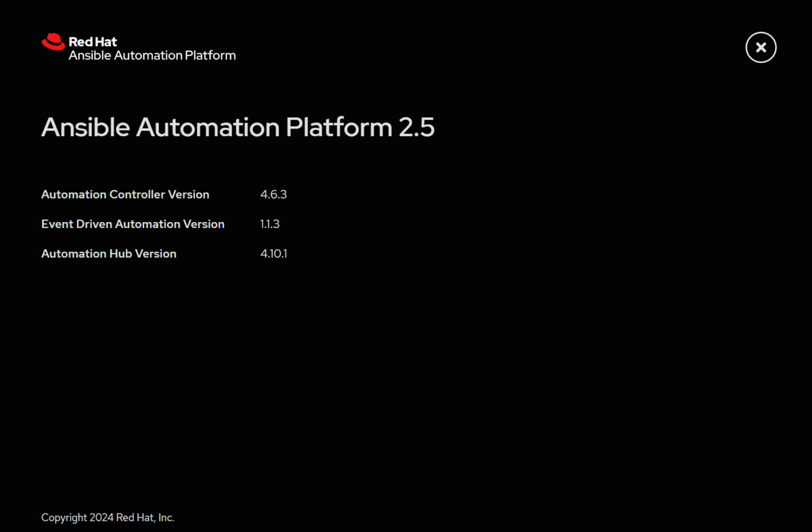Click the "Ansible Automation Platform" brand text beside the logo
The width and height of the screenshot is (812, 532).
click(x=152, y=56)
